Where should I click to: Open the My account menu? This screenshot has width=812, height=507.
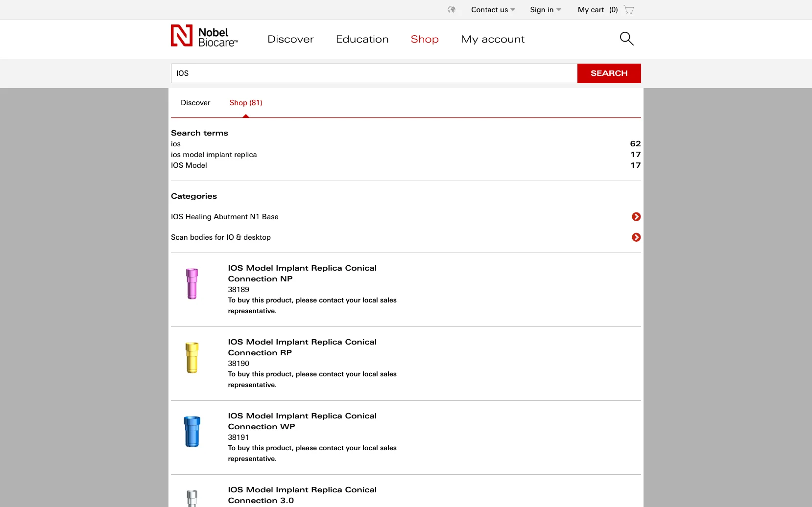pos(493,39)
